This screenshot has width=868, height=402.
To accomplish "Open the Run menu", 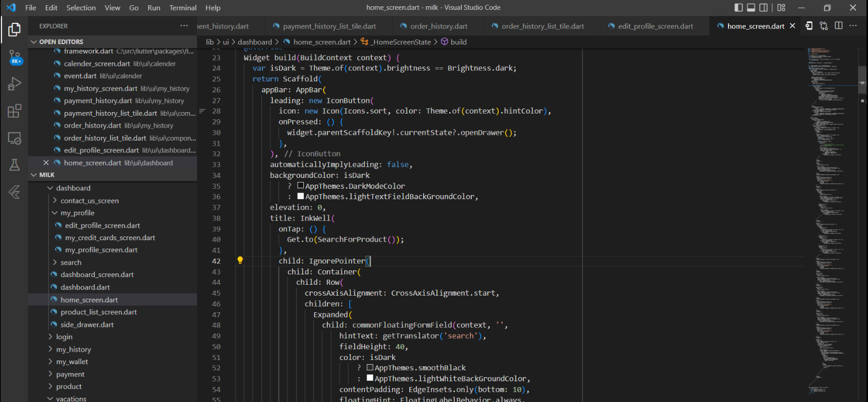I will 154,7.
